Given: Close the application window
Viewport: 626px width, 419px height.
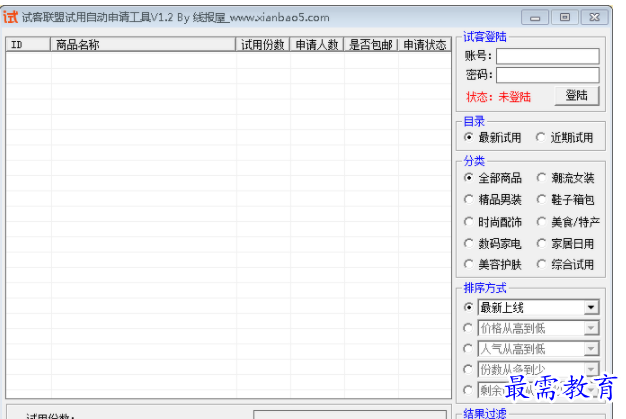Looking at the screenshot, I should 594,18.
